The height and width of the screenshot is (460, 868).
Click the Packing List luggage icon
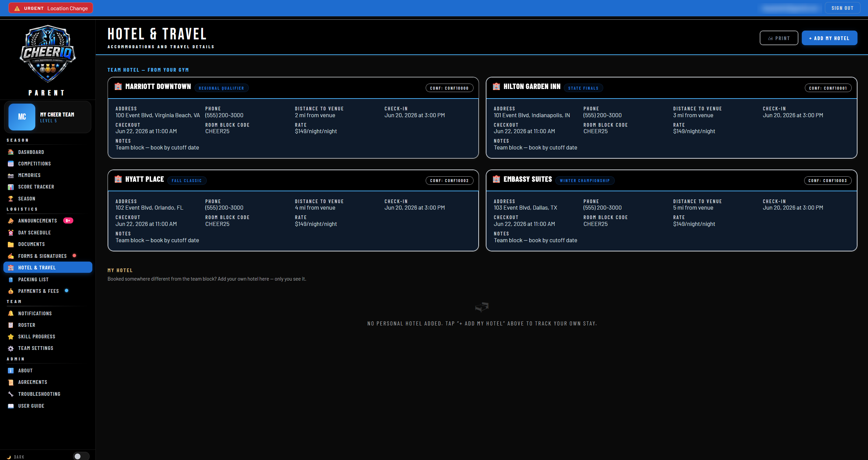coord(11,280)
